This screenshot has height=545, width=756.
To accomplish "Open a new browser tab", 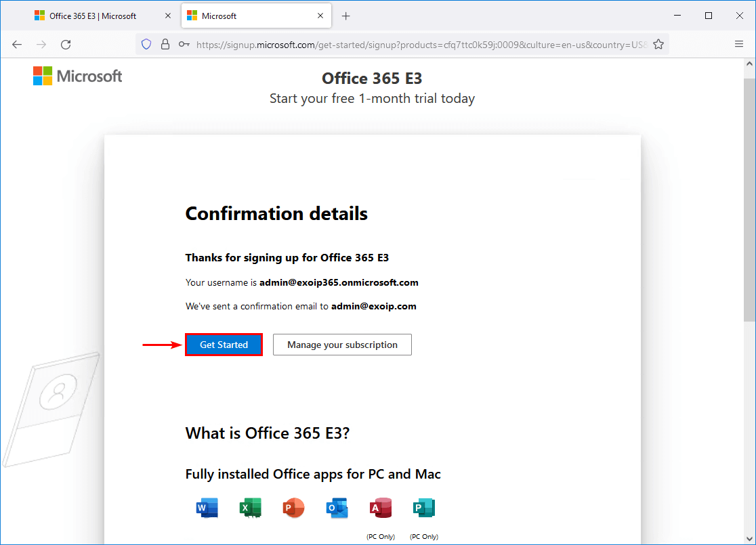I will 345,16.
